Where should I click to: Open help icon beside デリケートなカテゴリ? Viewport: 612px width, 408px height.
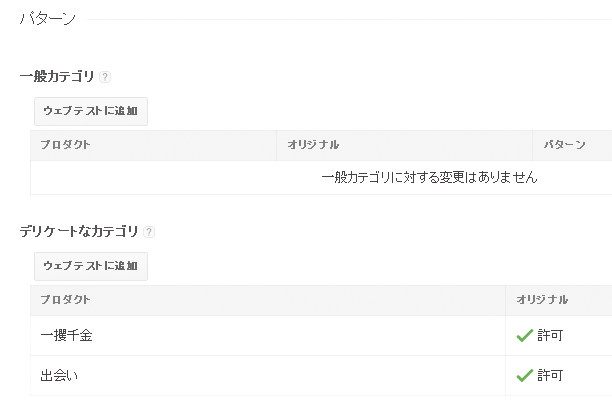(x=149, y=232)
